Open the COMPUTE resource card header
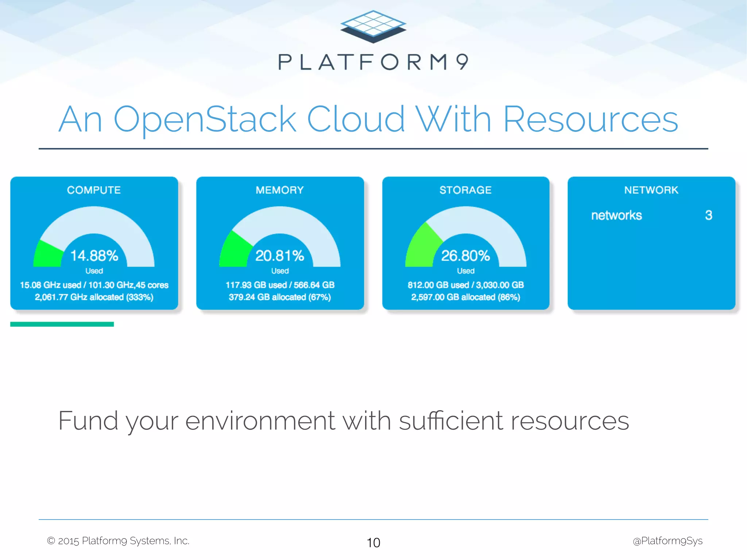This screenshot has height=560, width=747. coord(94,190)
